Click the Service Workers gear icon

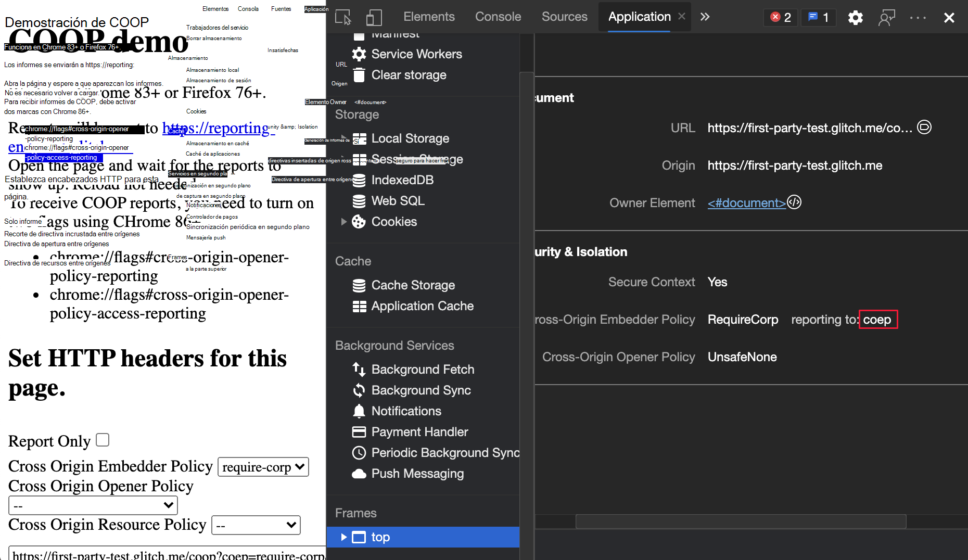359,54
